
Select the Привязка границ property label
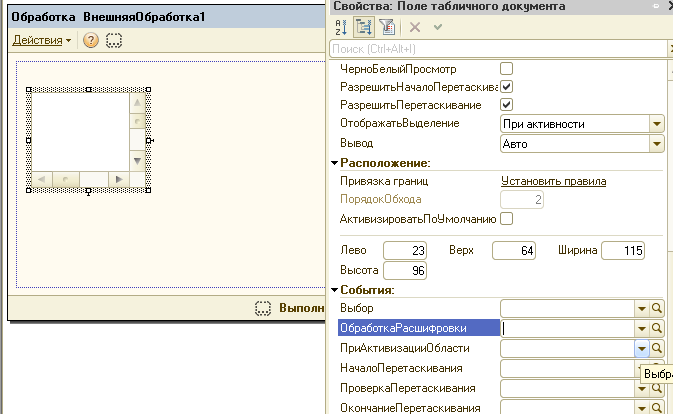[384, 181]
